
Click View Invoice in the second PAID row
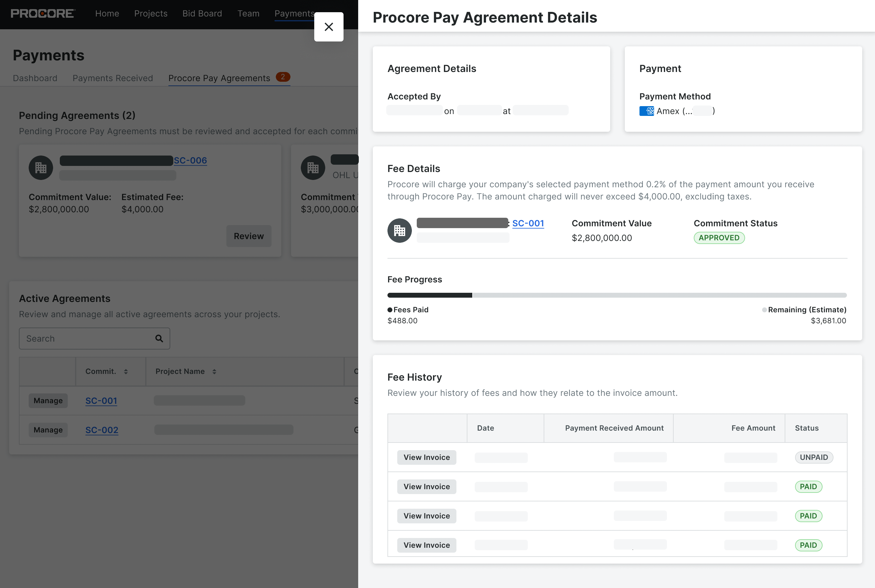(x=427, y=516)
